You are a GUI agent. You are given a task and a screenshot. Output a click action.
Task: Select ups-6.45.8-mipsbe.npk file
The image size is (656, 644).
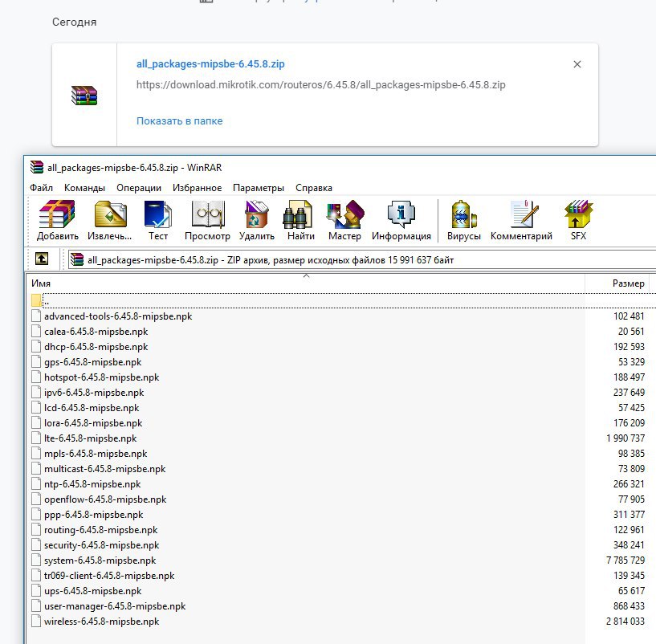[93, 591]
